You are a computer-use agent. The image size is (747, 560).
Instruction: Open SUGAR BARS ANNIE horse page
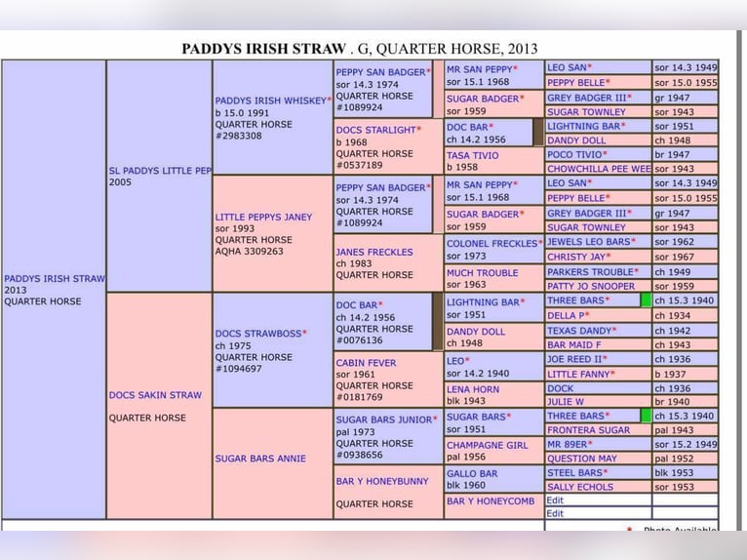260,459
